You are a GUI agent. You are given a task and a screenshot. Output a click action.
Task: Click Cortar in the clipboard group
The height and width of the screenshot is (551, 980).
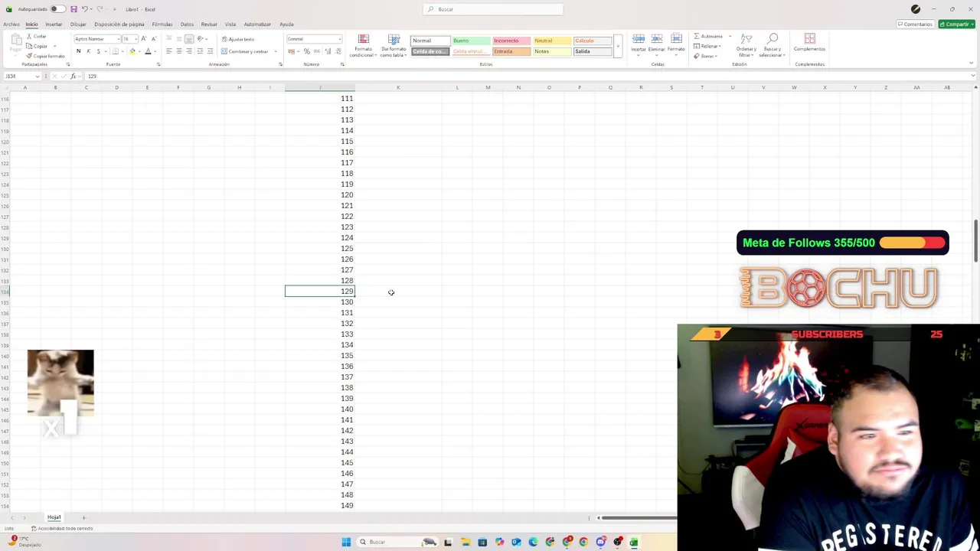coord(37,36)
